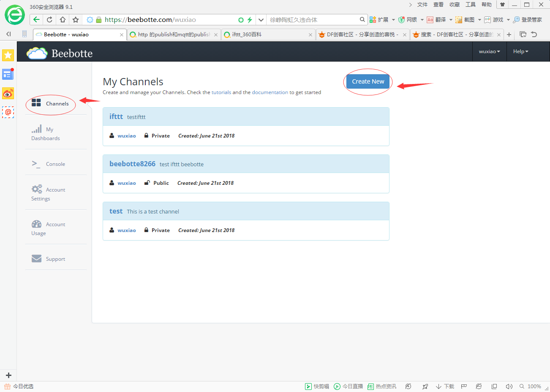Click the green lightning speed mode icon
Image resolution: width=550 pixels, height=392 pixels.
pyautogui.click(x=250, y=20)
